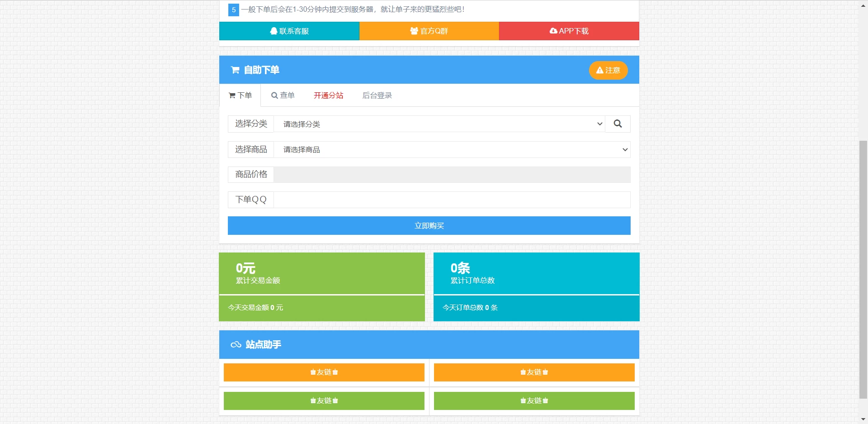868x424 pixels.
Task: Open the bottom-left green 友链 button
Action: (324, 400)
